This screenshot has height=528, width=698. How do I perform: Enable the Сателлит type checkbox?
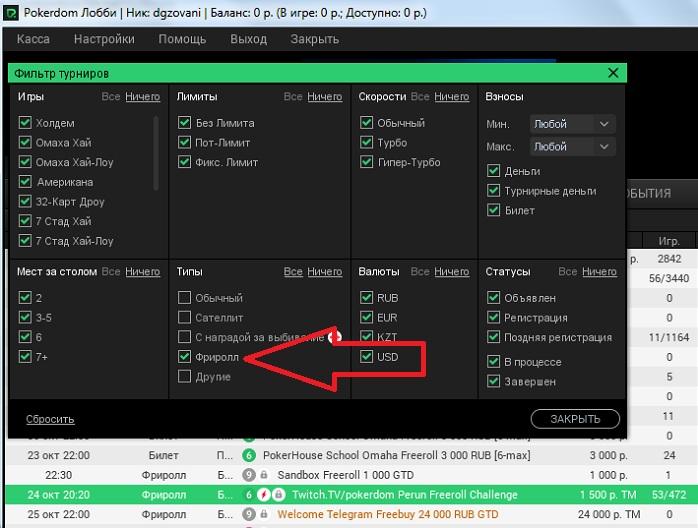click(184, 317)
